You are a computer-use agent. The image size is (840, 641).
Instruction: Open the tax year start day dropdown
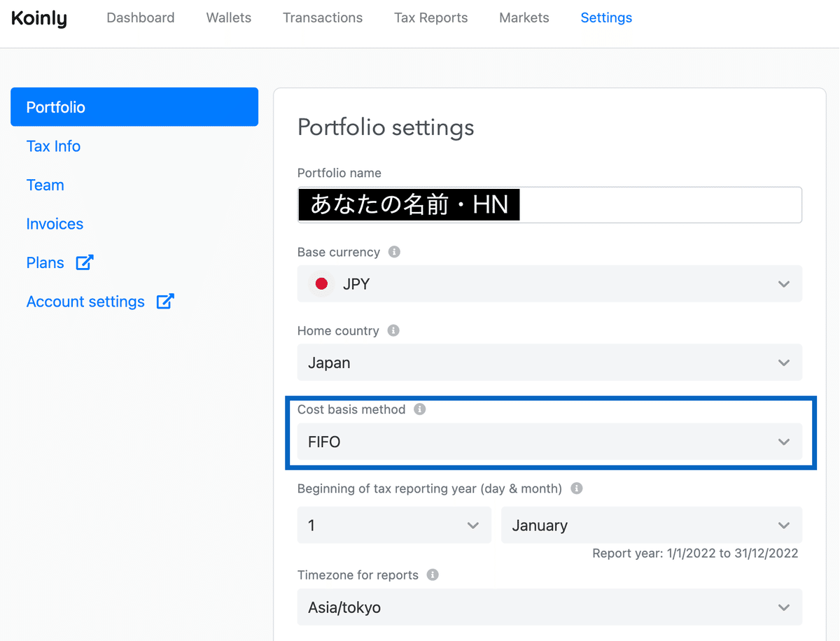coord(394,526)
